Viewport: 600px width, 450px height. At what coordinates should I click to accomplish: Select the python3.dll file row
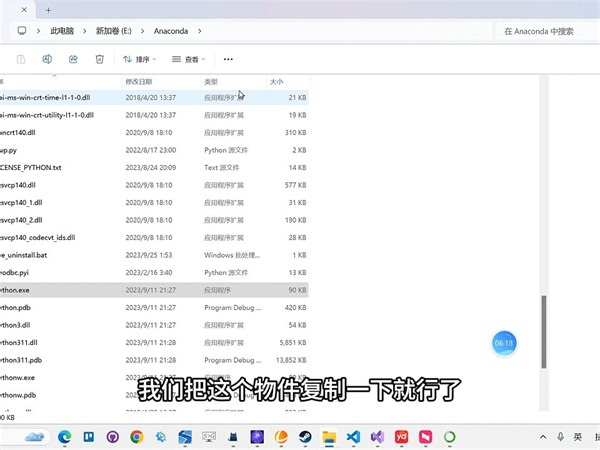tap(154, 325)
